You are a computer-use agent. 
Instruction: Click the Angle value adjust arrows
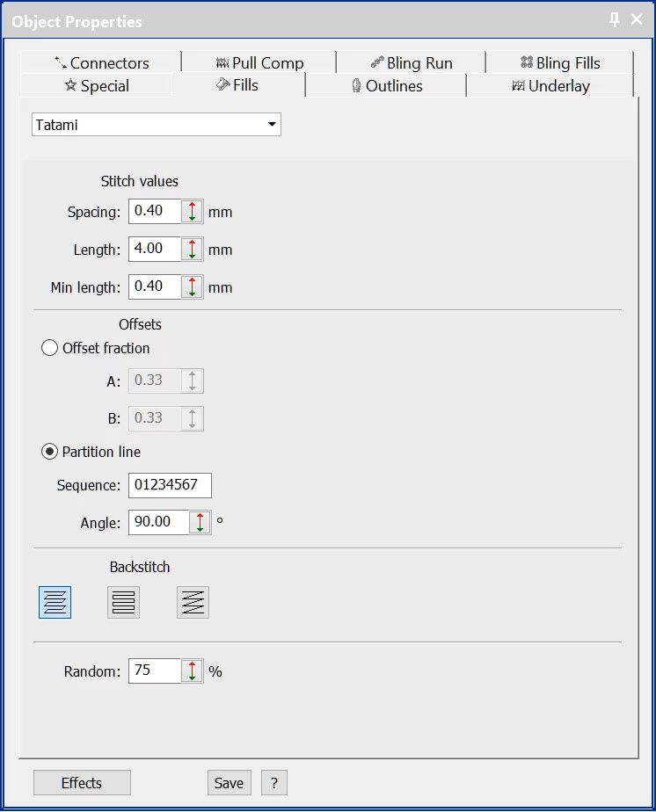(x=200, y=522)
